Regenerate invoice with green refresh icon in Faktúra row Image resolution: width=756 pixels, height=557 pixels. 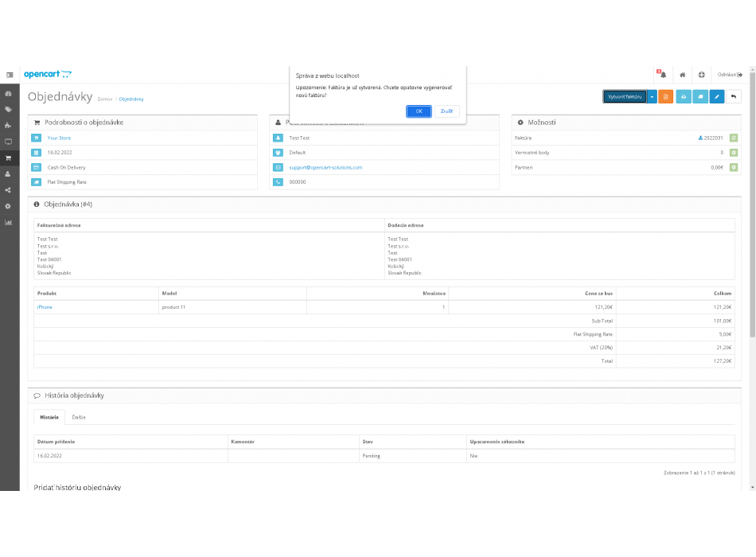pyautogui.click(x=734, y=138)
